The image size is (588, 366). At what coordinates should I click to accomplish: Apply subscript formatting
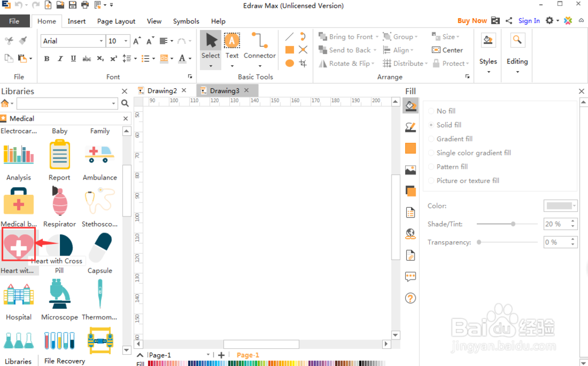(100, 59)
